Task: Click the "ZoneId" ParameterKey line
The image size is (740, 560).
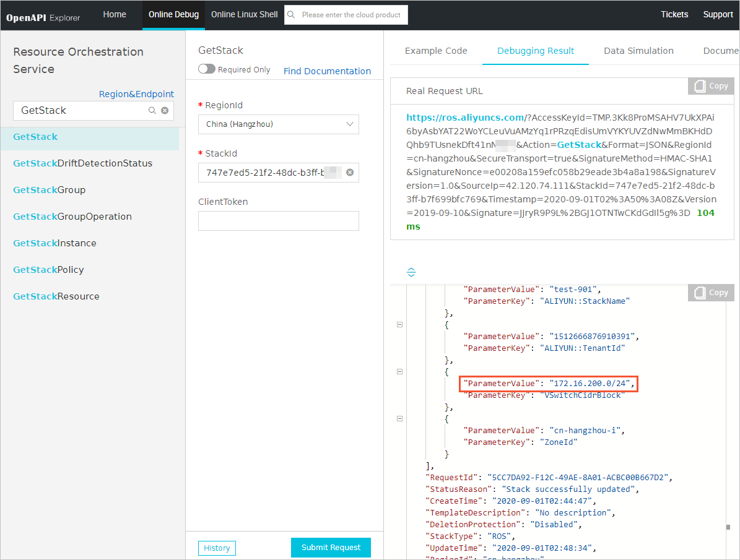Action: [520, 442]
